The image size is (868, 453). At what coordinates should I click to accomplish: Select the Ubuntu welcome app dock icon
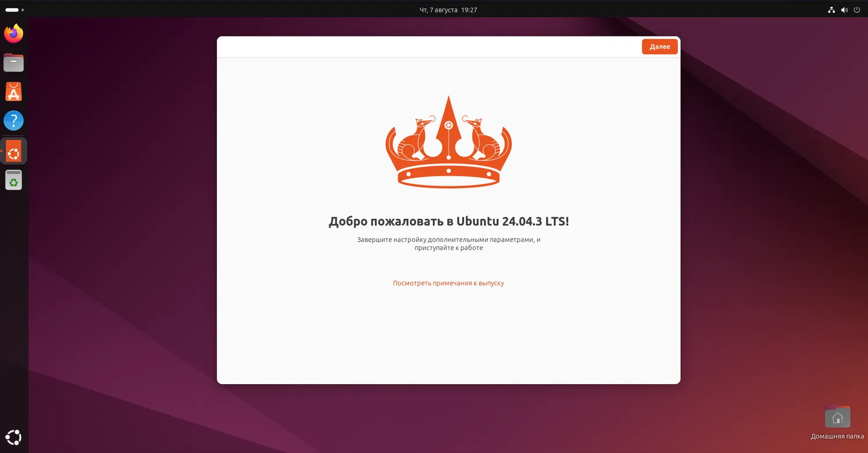[13, 151]
